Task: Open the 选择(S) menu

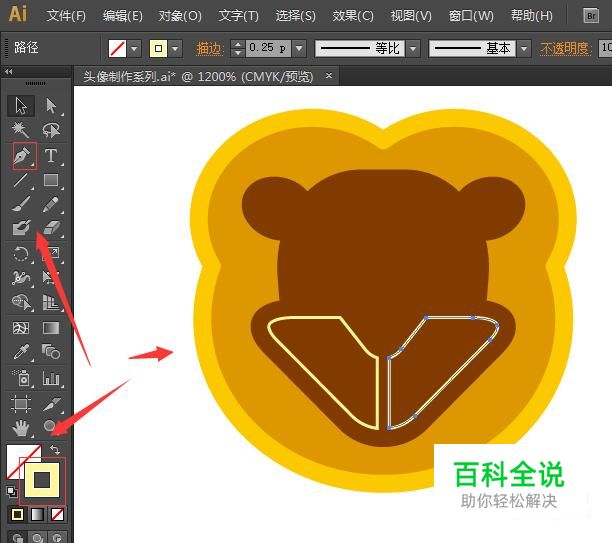Action: click(295, 16)
